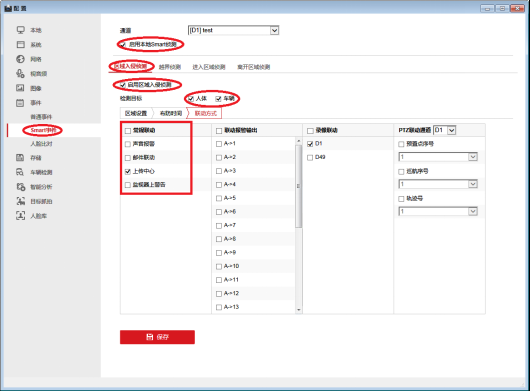Image resolution: width=530 pixels, height=391 pixels.
Task: Uncheck 上传中心 checkbox
Action: (x=128, y=171)
